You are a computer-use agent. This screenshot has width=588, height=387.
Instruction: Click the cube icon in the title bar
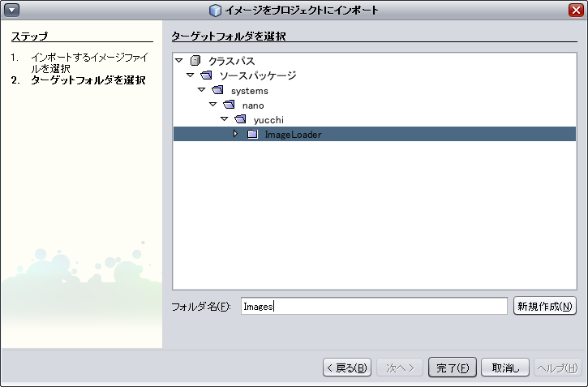pyautogui.click(x=215, y=10)
